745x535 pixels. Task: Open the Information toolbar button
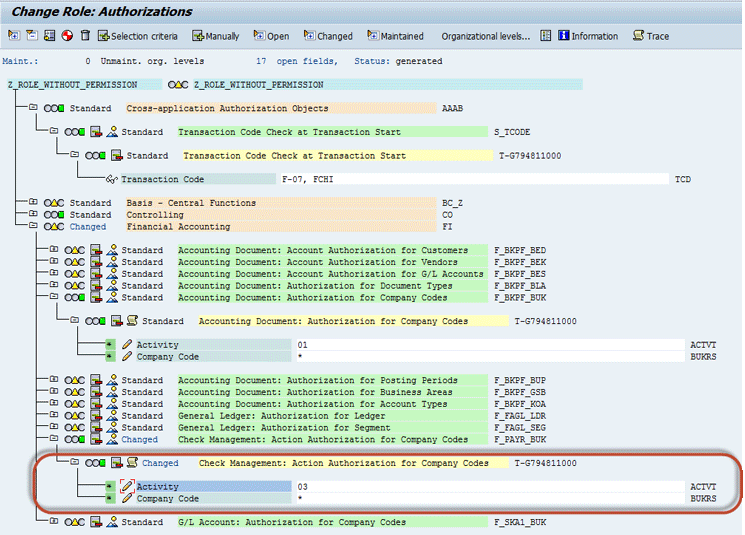pos(588,36)
